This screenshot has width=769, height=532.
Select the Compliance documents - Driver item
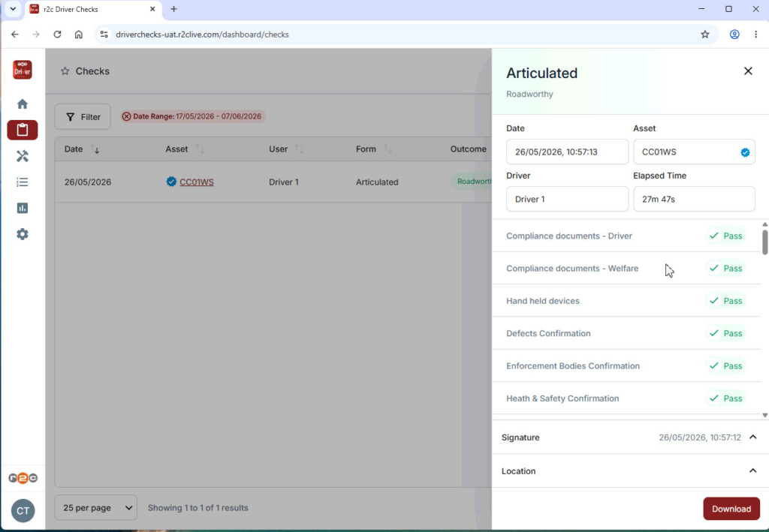tap(626, 236)
